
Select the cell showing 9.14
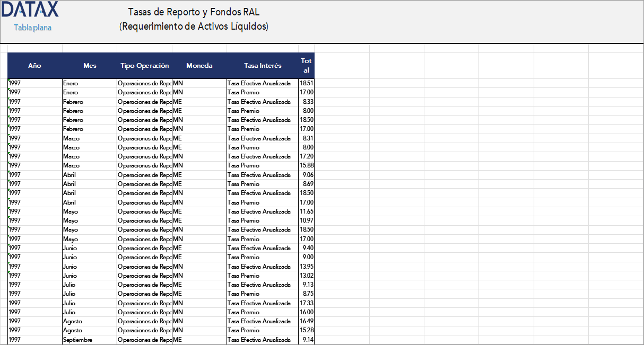(x=306, y=340)
